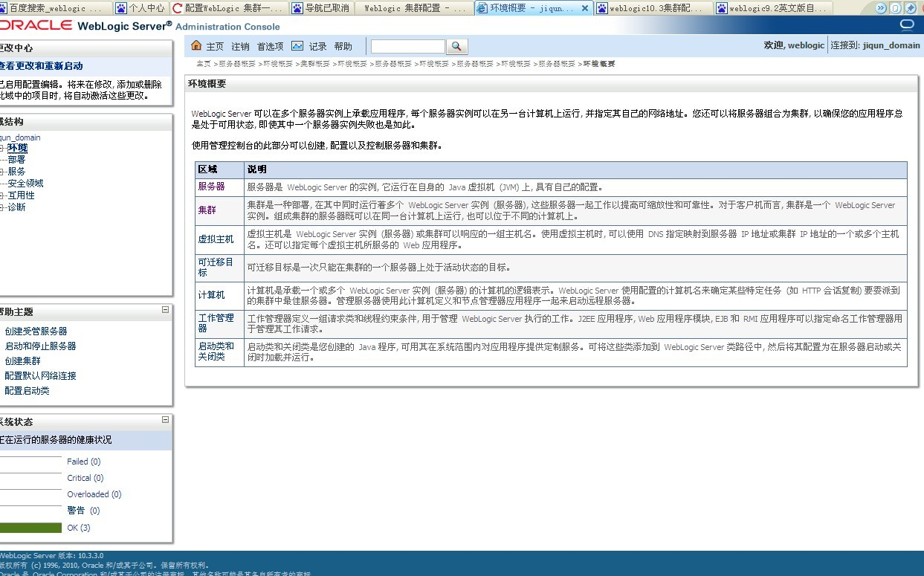Open help topic 启动和停止服务器
Screen dimensions: 924x576
tap(40, 346)
